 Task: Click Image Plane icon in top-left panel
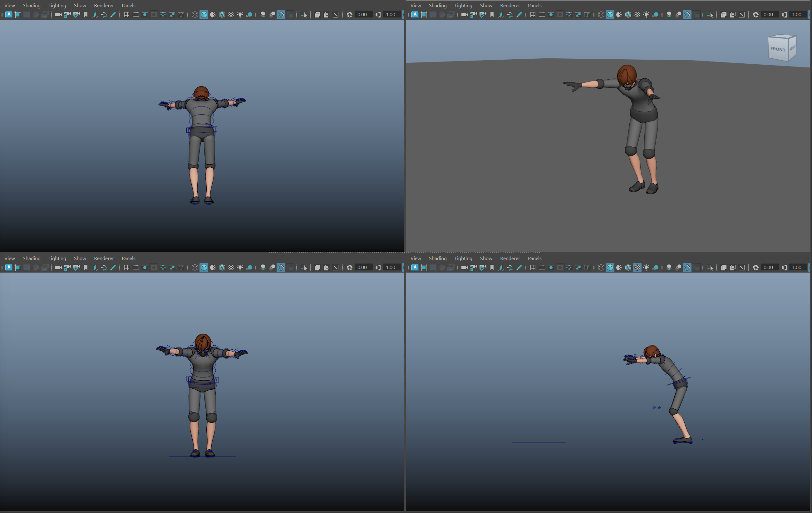(95, 14)
